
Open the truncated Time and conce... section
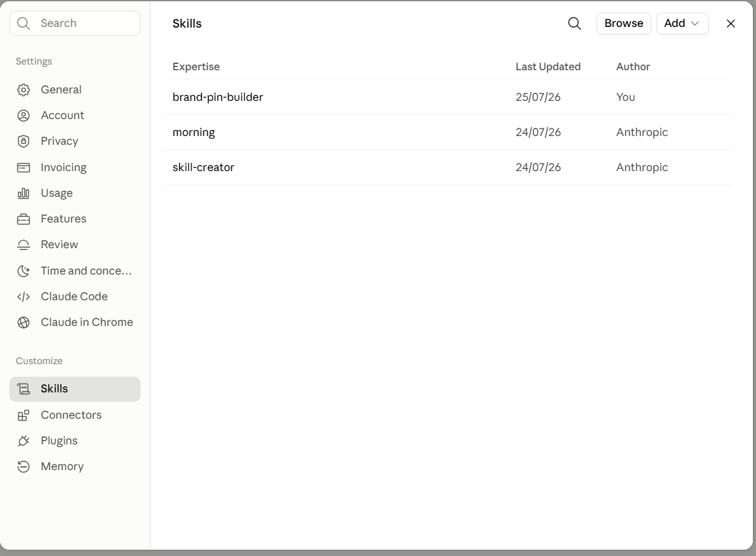(x=75, y=271)
